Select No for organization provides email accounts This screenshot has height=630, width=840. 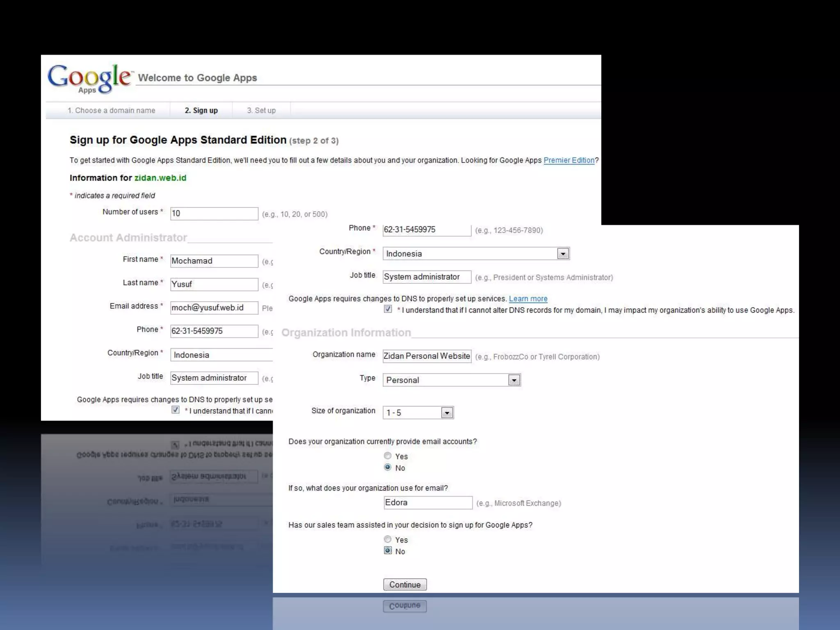pos(388,467)
